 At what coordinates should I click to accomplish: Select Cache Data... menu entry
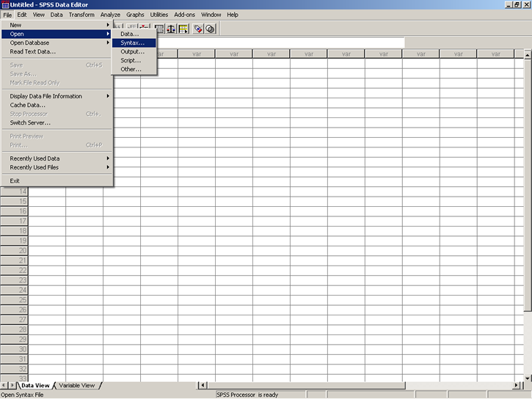click(x=57, y=105)
